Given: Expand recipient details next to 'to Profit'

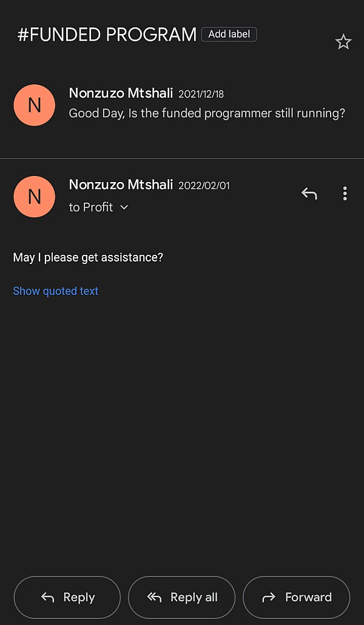Looking at the screenshot, I should [x=124, y=208].
